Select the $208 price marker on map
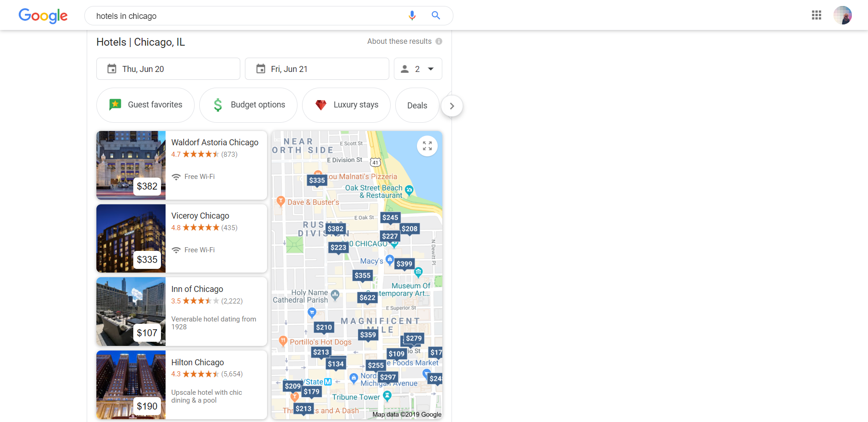The image size is (868, 422). click(410, 229)
